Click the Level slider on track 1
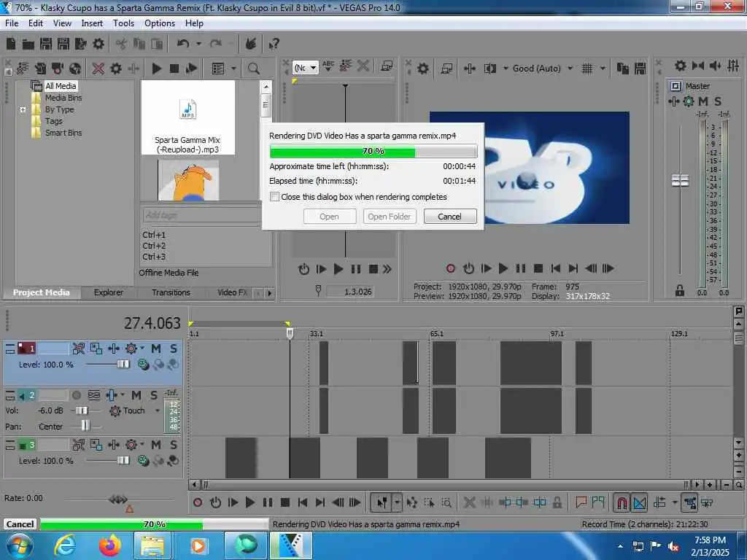 click(123, 365)
